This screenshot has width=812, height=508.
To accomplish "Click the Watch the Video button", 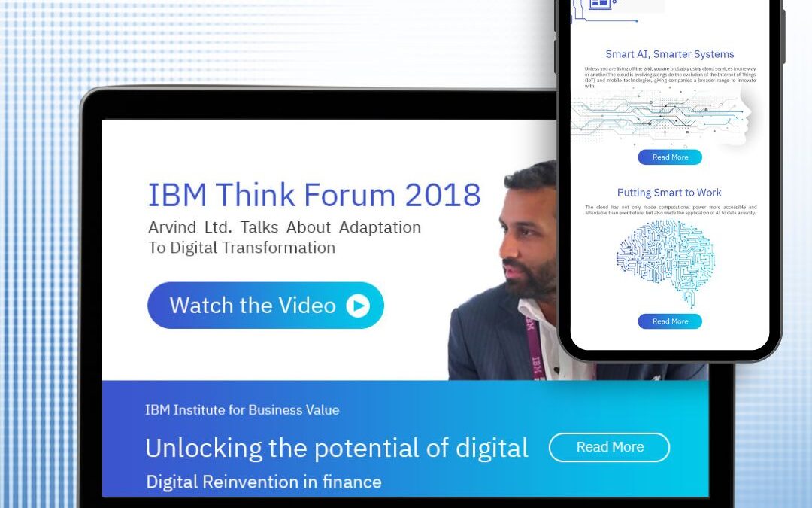I will (x=265, y=306).
